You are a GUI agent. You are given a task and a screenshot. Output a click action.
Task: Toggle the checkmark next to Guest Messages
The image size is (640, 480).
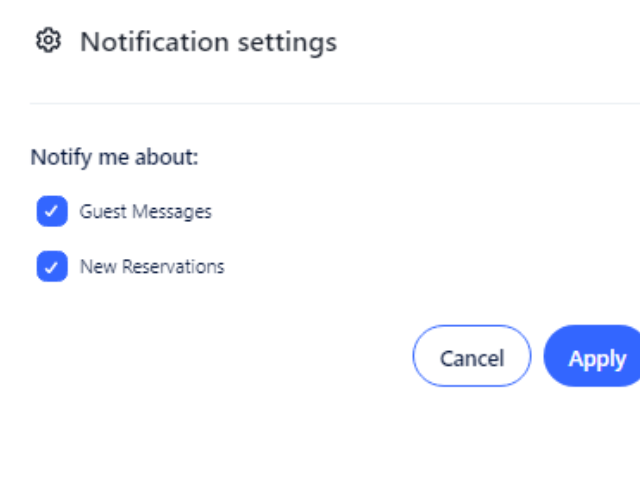(52, 211)
